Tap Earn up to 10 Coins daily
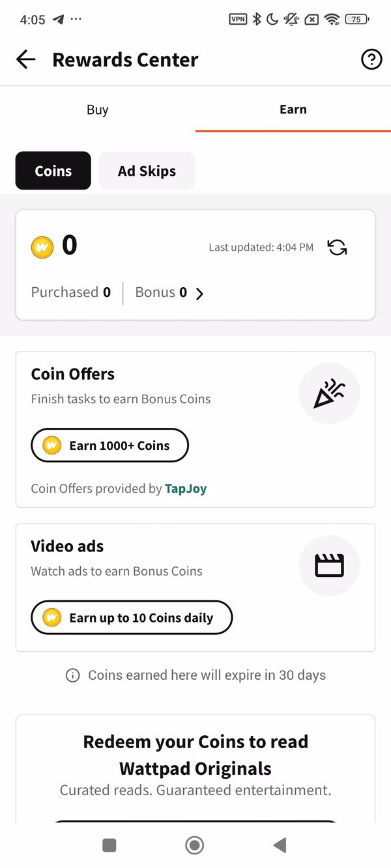391x868 pixels. [x=132, y=618]
